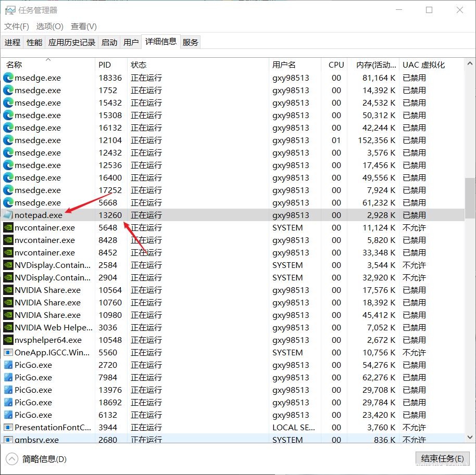Click the NVIDIA Share.exe icon of PID 10564

click(x=8, y=290)
